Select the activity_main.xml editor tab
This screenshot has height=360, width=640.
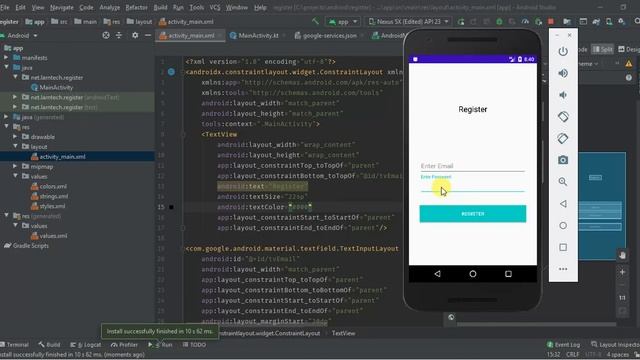191,36
